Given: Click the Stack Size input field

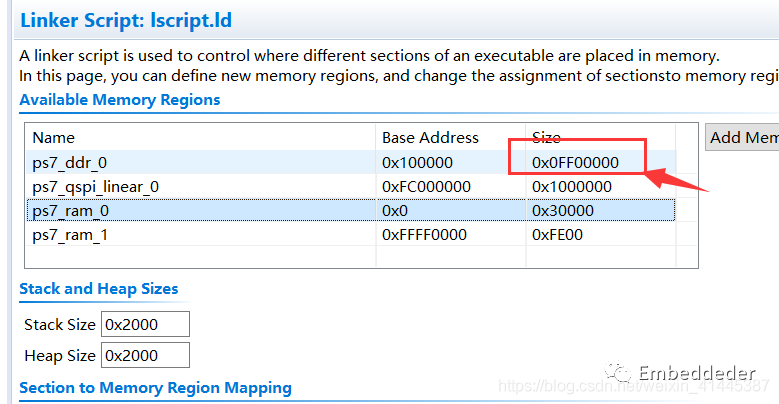Looking at the screenshot, I should point(145,324).
